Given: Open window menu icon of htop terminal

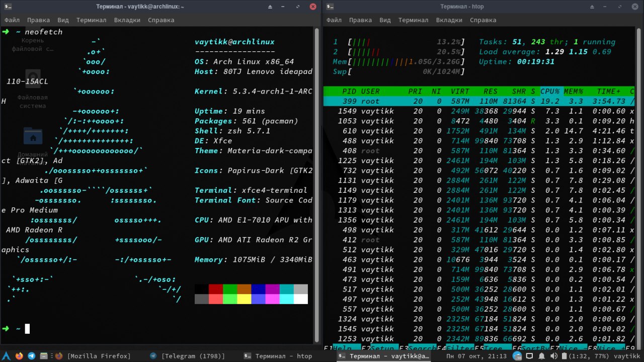Looking at the screenshot, I should click(330, 7).
